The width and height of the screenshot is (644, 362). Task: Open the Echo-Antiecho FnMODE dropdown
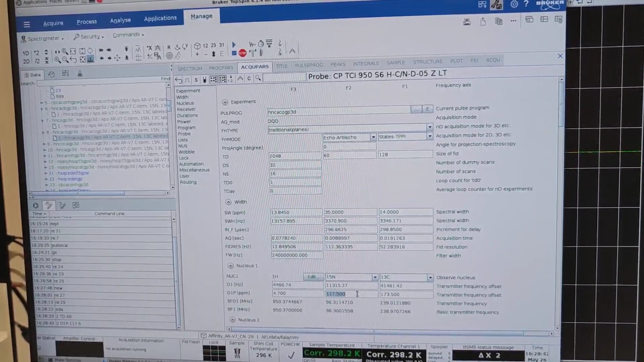pos(374,137)
